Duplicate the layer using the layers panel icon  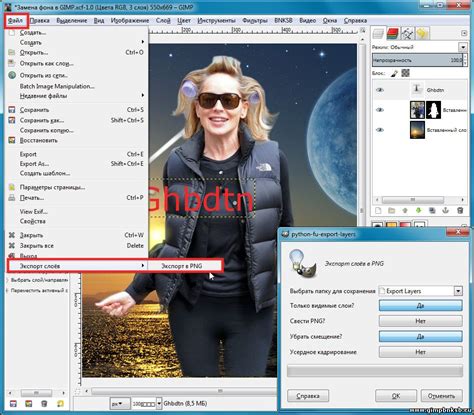[x=432, y=211]
